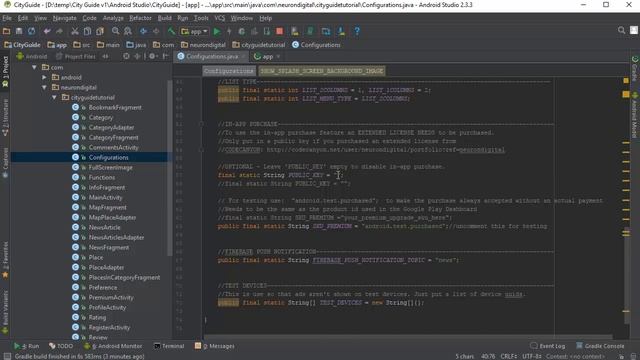The height and width of the screenshot is (360, 640).
Task: Click SHOW_SPLASH_SCREEN_BACKGROUND_IMAGE breadcrumb in editor
Action: [322, 71]
